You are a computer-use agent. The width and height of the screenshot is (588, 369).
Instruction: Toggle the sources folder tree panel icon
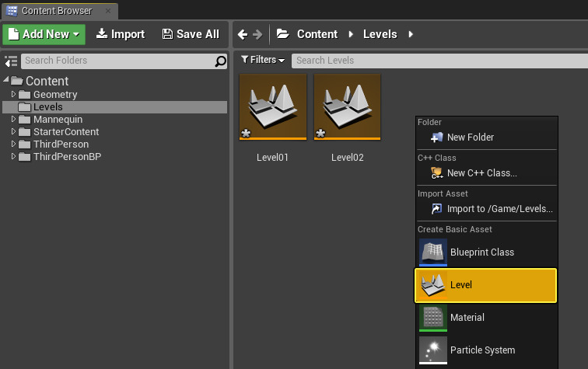click(x=11, y=61)
